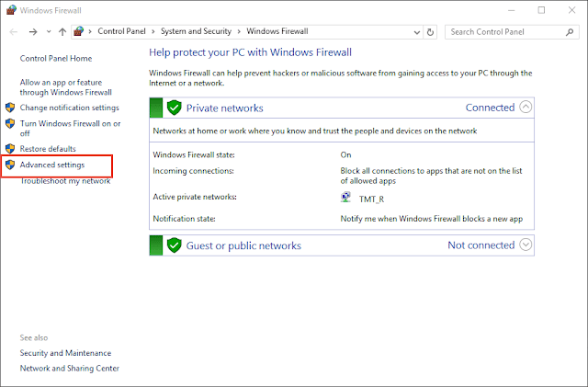
Task: Click the firewall icon in the address bar
Action: click(78, 31)
